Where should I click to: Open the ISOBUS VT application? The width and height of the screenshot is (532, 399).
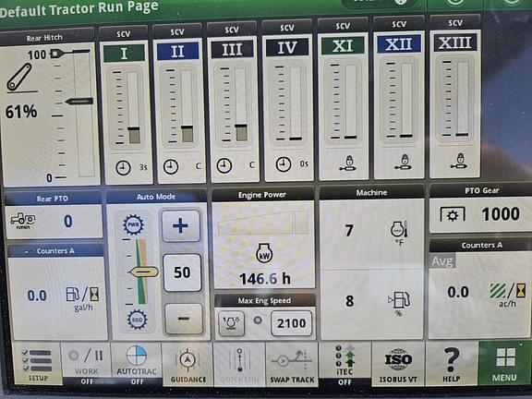[398, 364]
